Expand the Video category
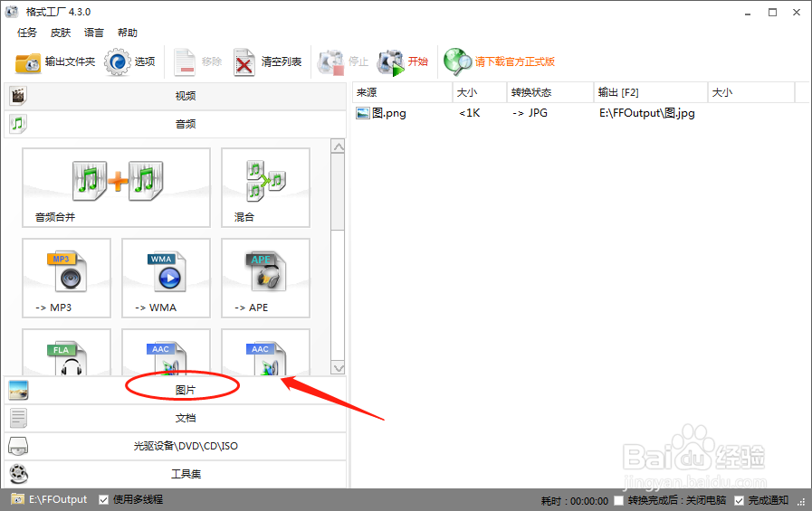 (x=175, y=96)
